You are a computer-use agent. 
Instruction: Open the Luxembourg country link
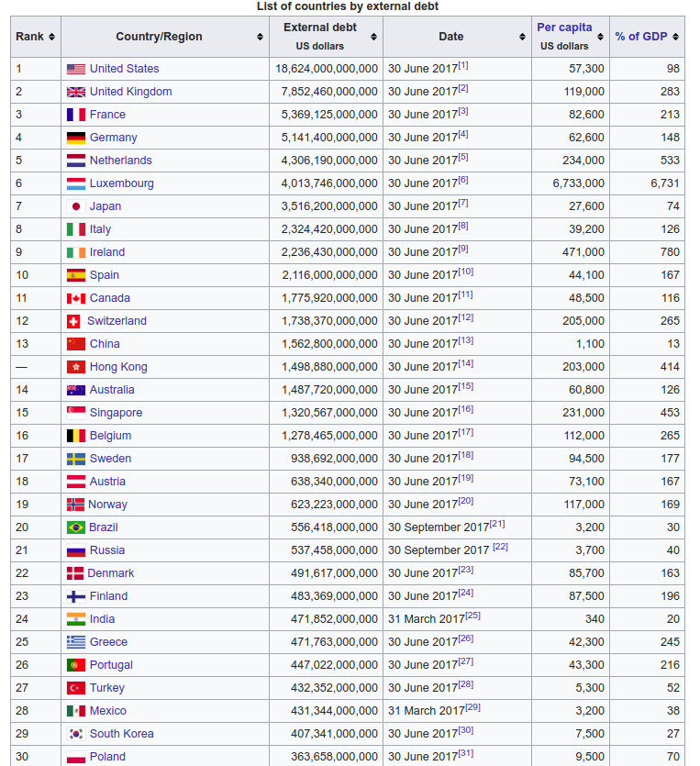[x=121, y=183]
